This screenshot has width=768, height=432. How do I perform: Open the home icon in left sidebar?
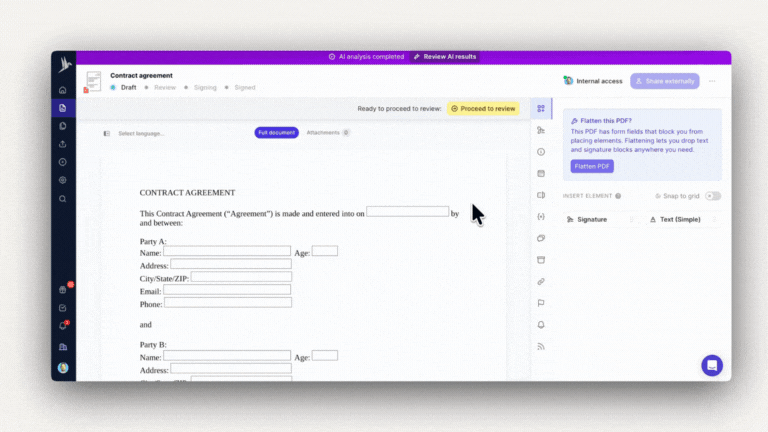[63, 90]
